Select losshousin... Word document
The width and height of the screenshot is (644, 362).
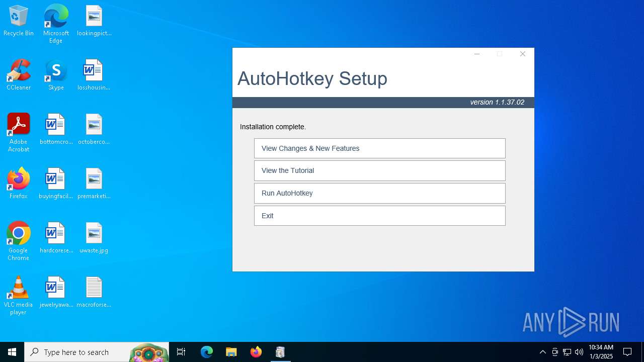point(94,75)
